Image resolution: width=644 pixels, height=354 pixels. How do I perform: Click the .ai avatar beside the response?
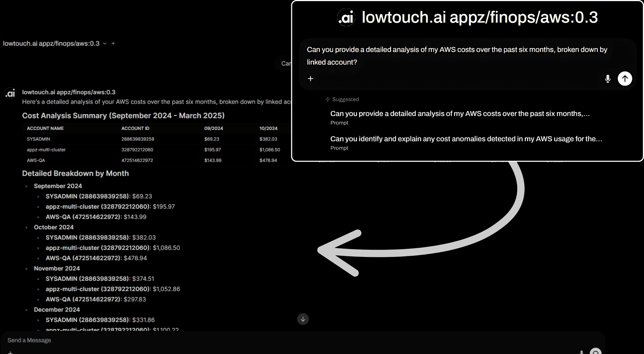[x=11, y=93]
